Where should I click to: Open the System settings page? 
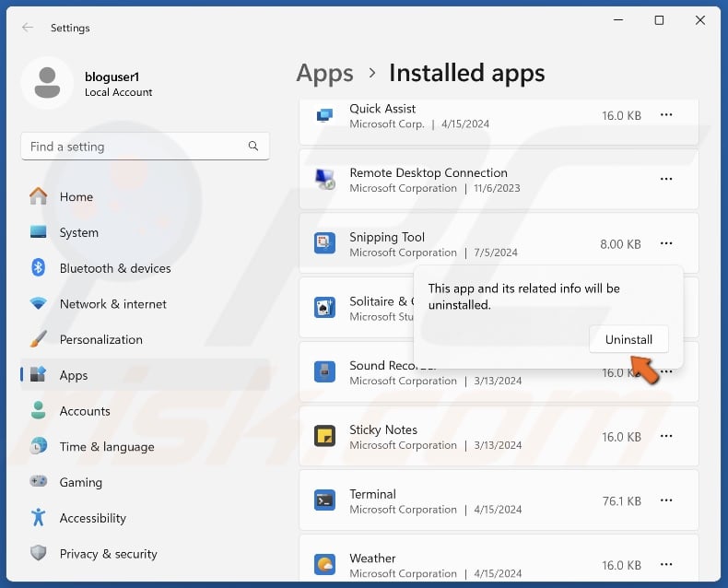pos(145,232)
